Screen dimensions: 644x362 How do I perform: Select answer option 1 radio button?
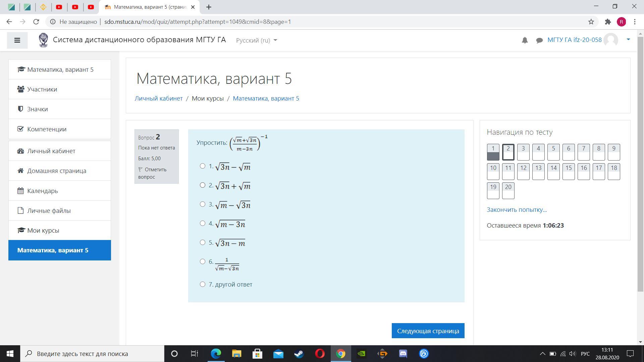click(x=203, y=166)
